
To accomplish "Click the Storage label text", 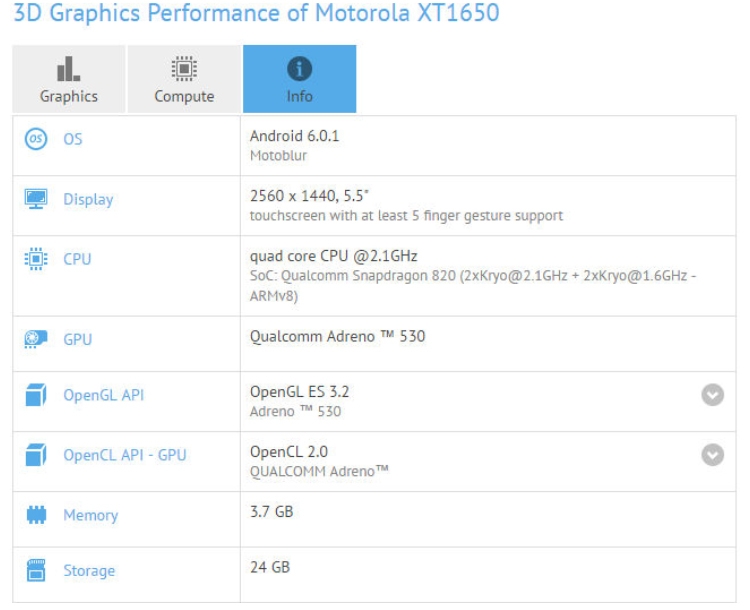I will click(x=89, y=571).
